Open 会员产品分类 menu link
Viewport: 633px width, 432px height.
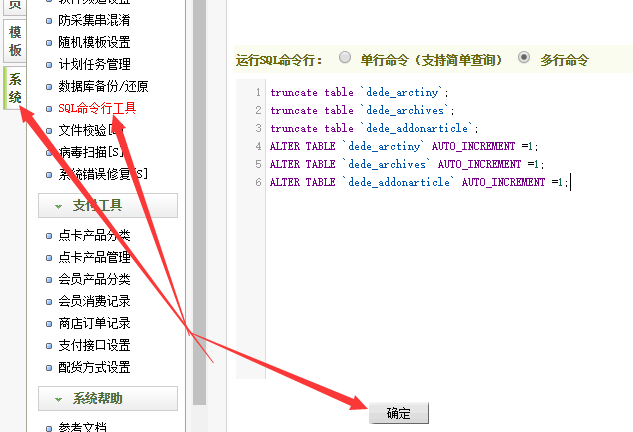pos(94,279)
